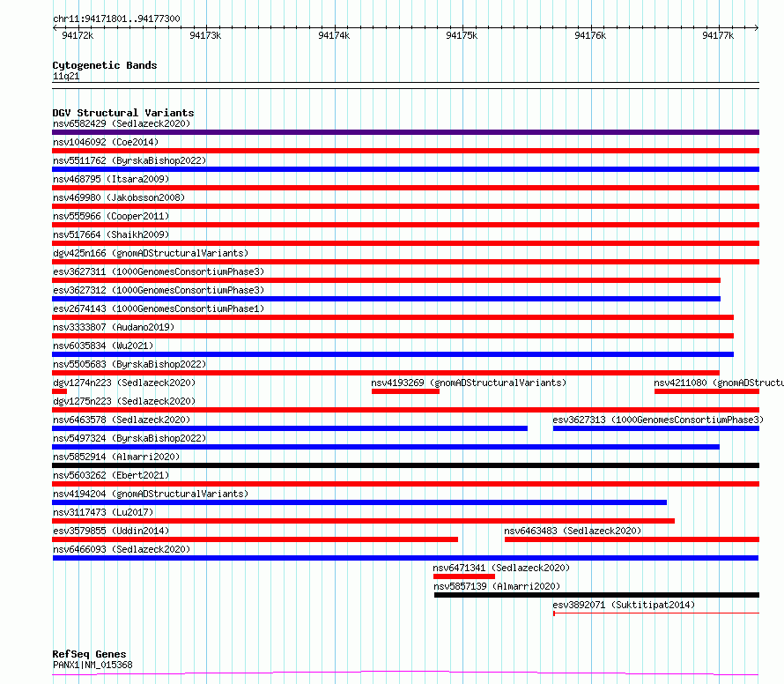The image size is (784, 684).
Task: Click nsv6471341 (Sedlazeck2020) label
Action: point(501,568)
